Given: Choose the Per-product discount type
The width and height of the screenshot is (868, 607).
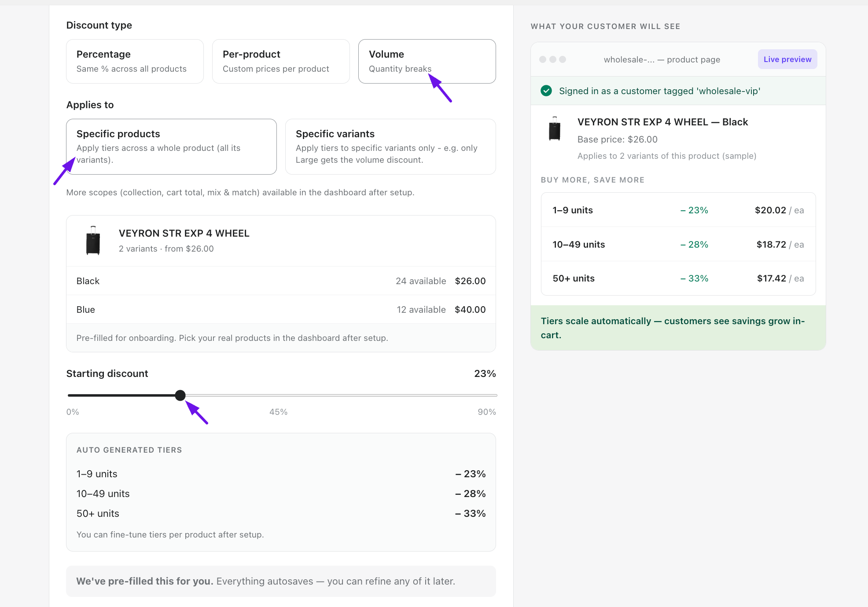Looking at the screenshot, I should (281, 61).
